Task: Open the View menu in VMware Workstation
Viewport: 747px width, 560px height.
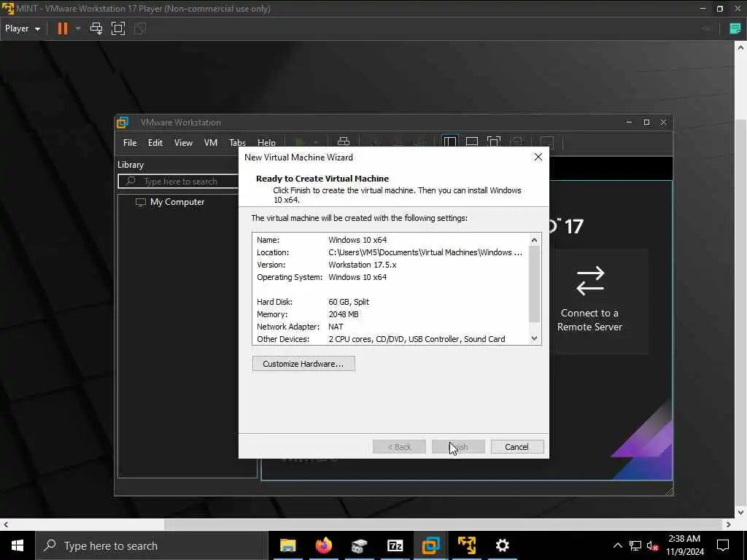Action: [x=183, y=142]
